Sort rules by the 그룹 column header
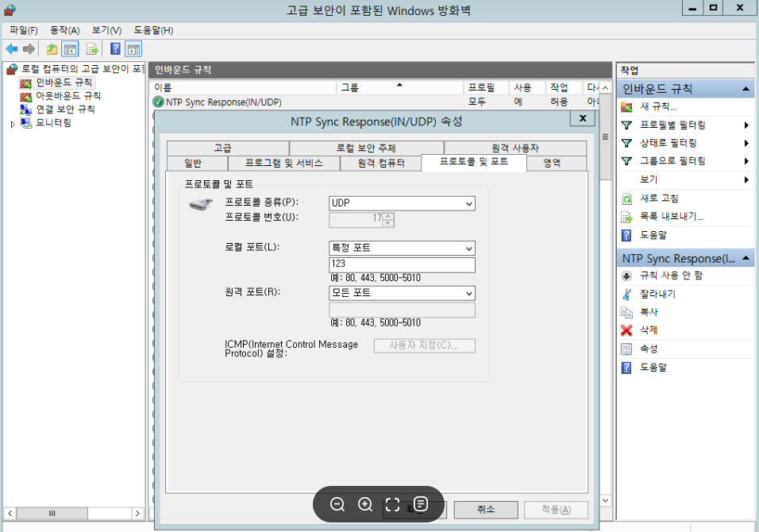759x532 pixels. pyautogui.click(x=400, y=87)
